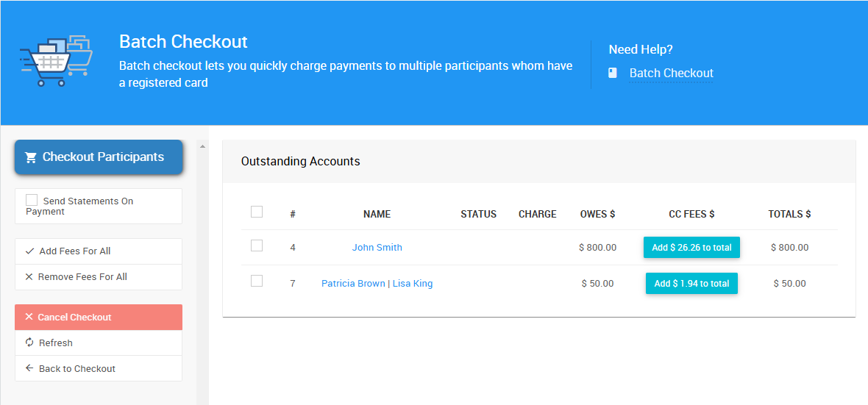Click the sidebar scrollbar up arrow
The image size is (868, 405).
pos(202,146)
